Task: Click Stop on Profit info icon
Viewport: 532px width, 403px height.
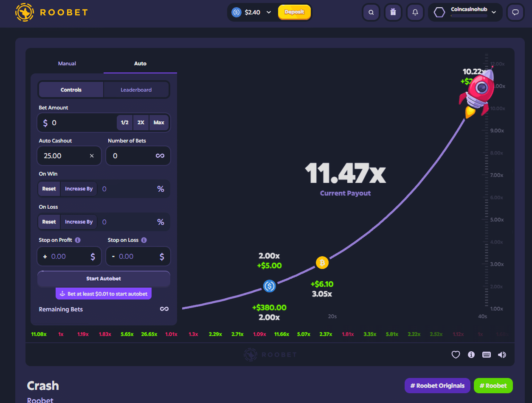Action: [78, 240]
